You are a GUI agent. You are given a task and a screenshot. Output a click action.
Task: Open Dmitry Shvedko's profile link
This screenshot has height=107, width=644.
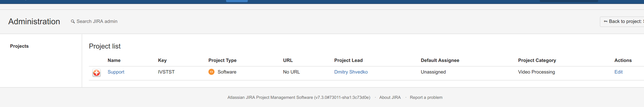[x=351, y=72]
